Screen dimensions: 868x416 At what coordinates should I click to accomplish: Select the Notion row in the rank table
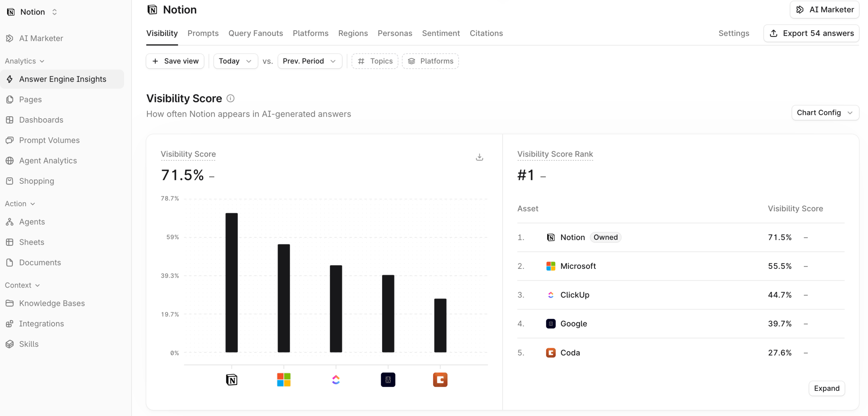tap(681, 237)
